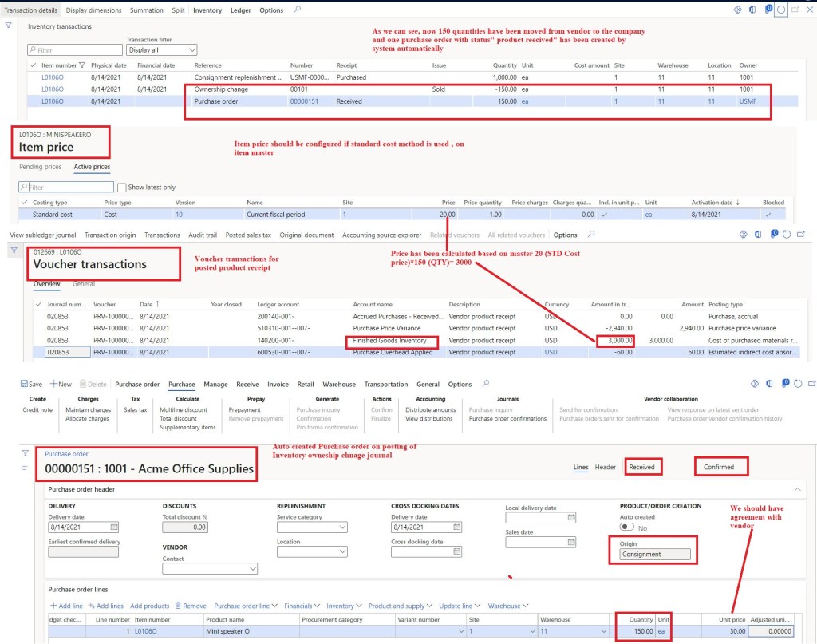Click the Office apps icon in the header
Image resolution: width=817 pixels, height=644 pixels.
(752, 9)
